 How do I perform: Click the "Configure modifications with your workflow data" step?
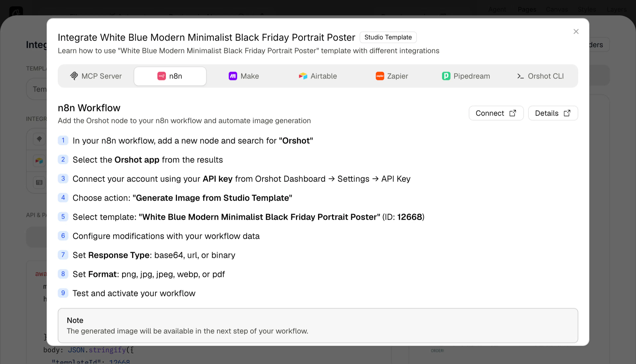pos(166,236)
